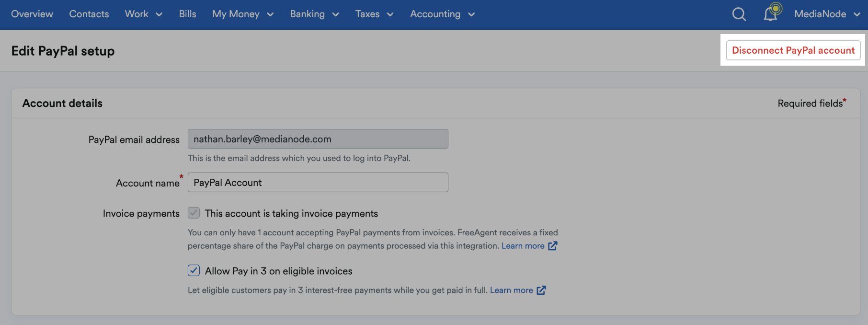Click the PayPal email address field
This screenshot has height=325, width=868.
tap(318, 139)
